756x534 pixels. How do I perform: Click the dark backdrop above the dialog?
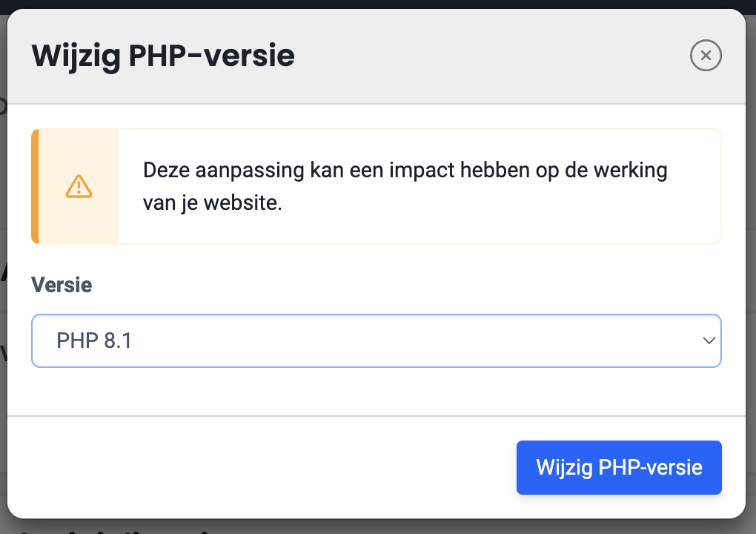pos(371,4)
